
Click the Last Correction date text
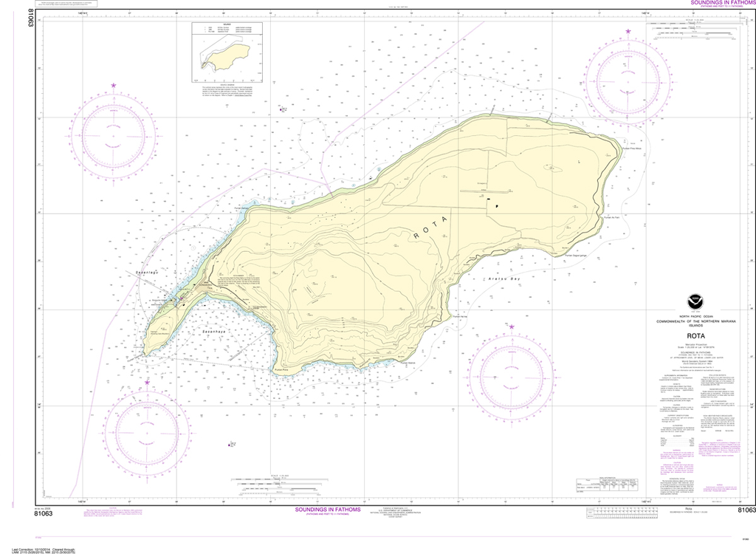[x=44, y=549]
